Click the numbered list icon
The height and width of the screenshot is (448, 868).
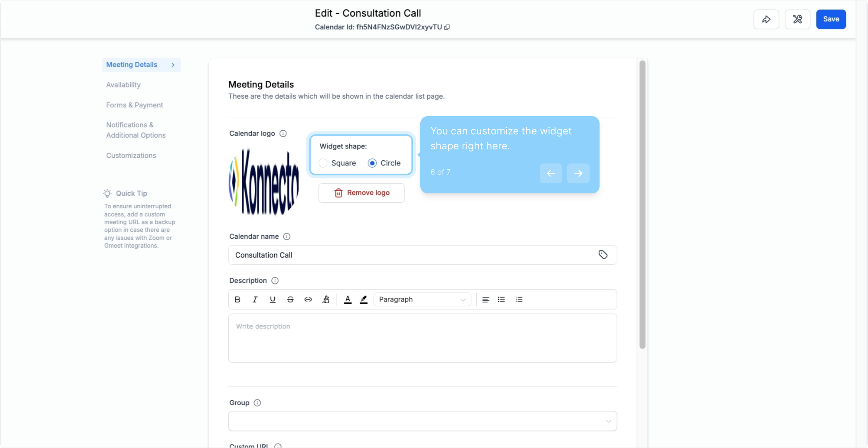pos(519,299)
